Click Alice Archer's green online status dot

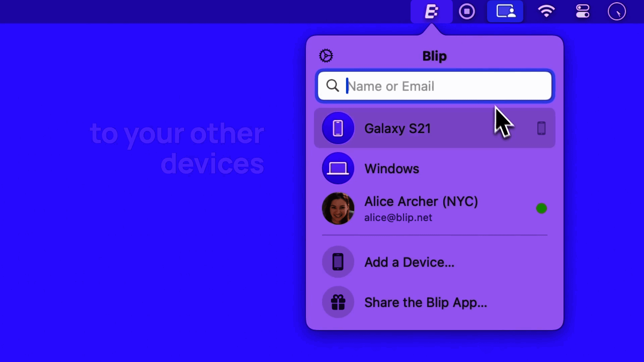541,208
